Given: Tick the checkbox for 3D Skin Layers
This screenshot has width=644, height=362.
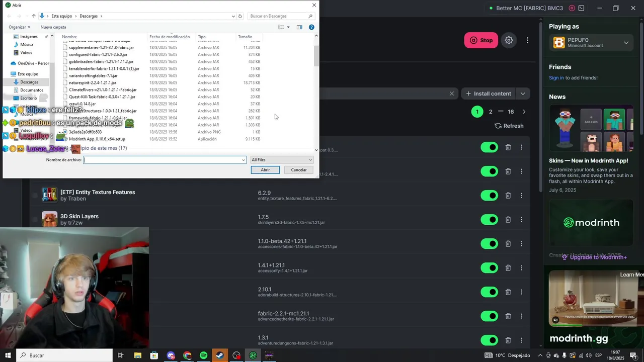Looking at the screenshot, I should (35, 219).
